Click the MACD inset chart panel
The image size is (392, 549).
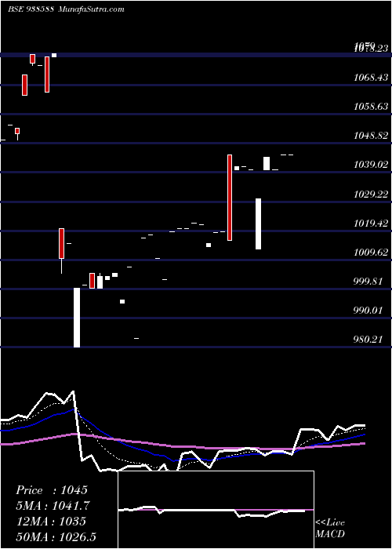216,510
